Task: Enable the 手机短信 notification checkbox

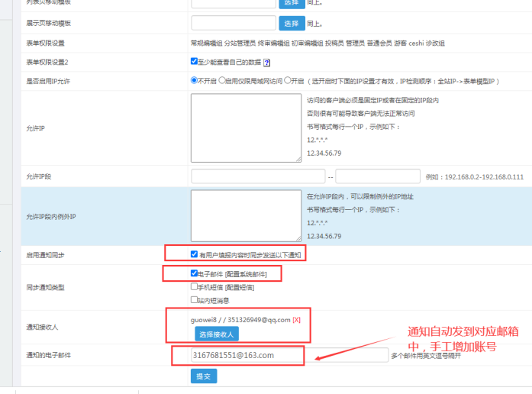Action: tap(195, 287)
